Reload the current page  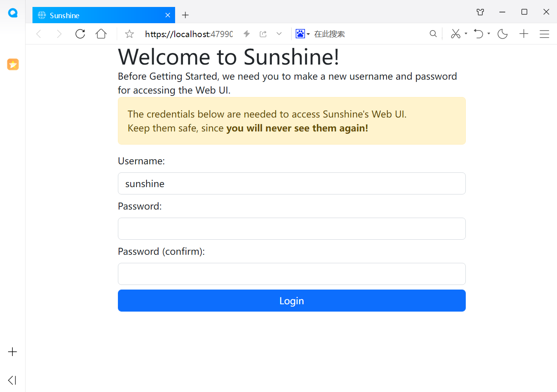click(x=80, y=34)
